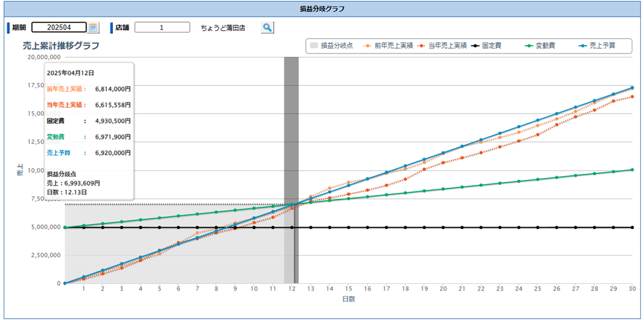The image size is (644, 320).
Task: Click the store name ちょうど蒲田店
Action: [x=222, y=28]
